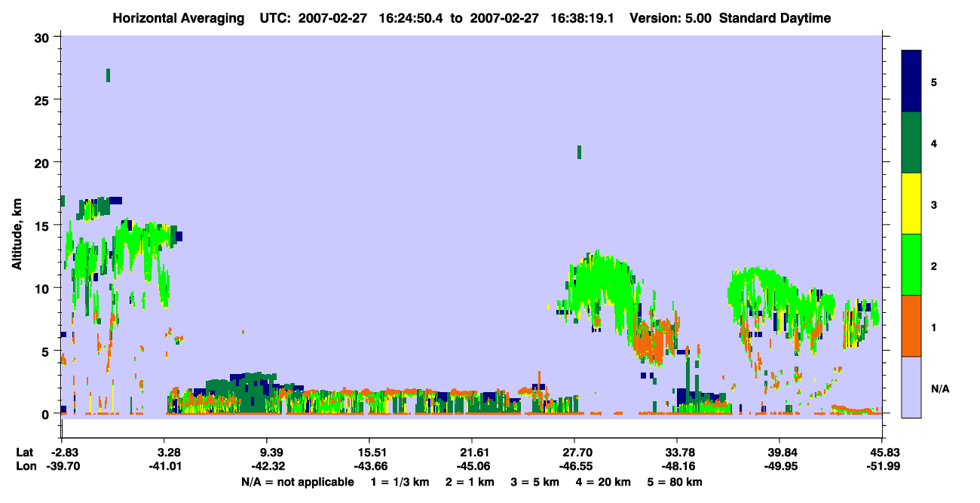Click the isolated green feature near 21 km altitude
Viewport: 980px width, 503px height.
tap(579, 152)
